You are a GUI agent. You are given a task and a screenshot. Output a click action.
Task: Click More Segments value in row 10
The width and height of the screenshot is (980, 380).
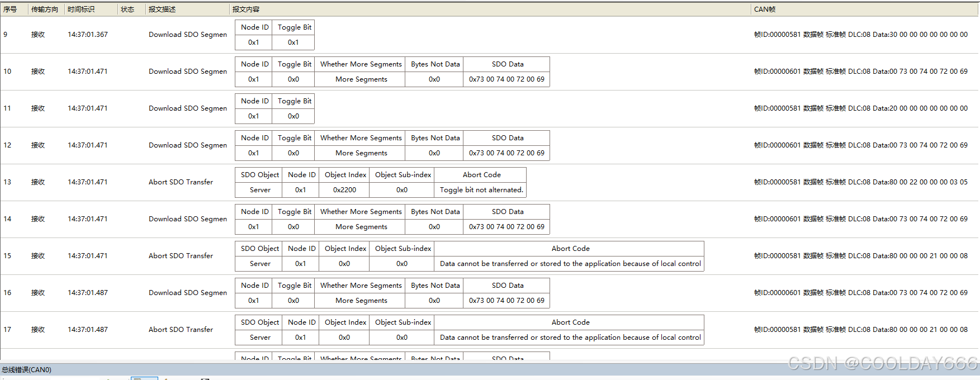[x=361, y=79]
